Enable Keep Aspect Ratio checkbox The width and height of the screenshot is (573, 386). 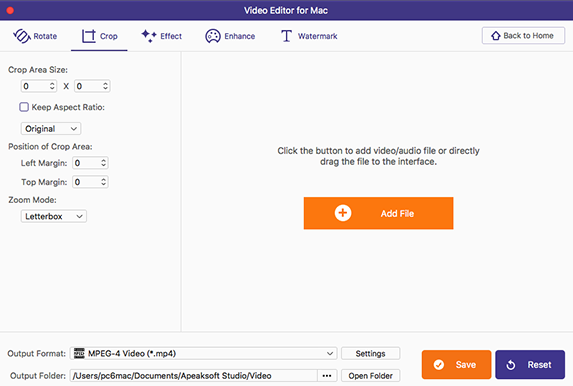(x=24, y=107)
